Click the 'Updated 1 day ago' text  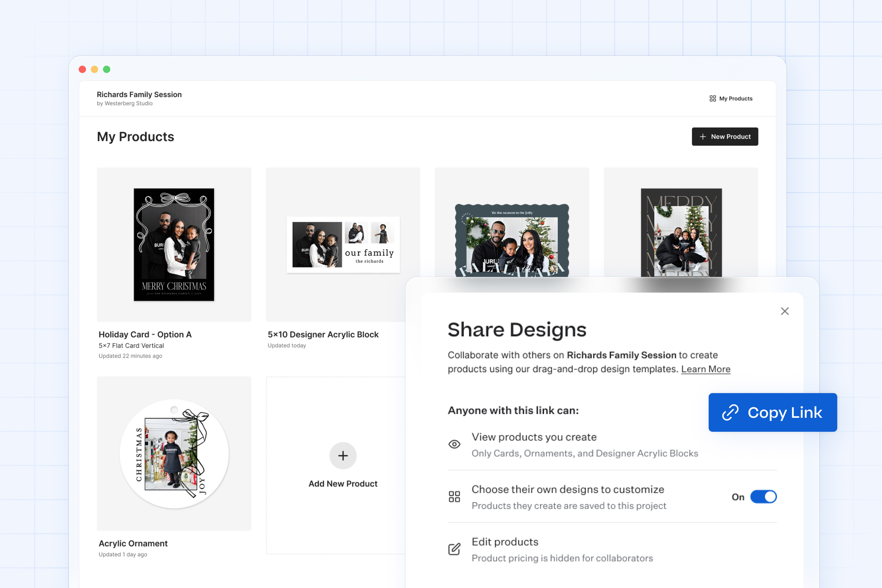click(123, 554)
